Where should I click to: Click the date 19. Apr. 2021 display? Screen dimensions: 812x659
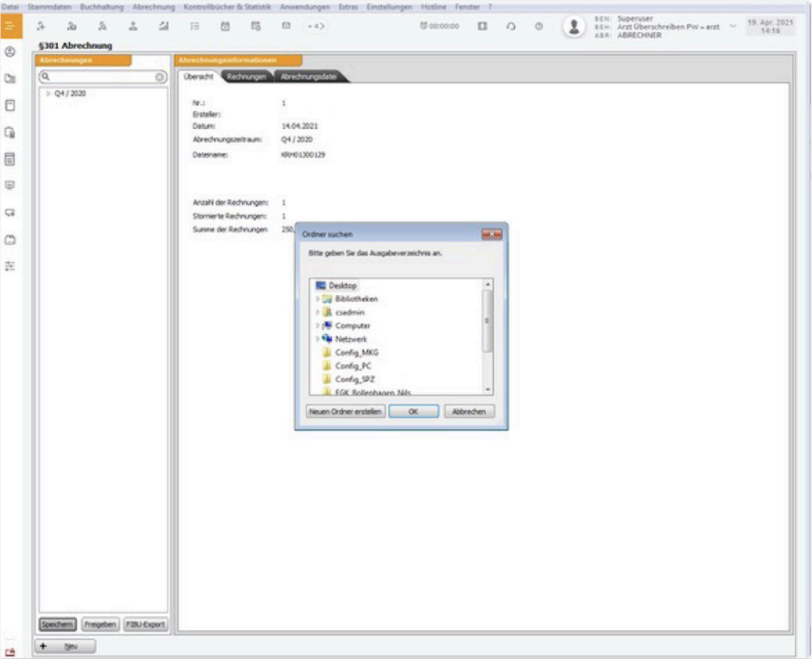tap(770, 22)
